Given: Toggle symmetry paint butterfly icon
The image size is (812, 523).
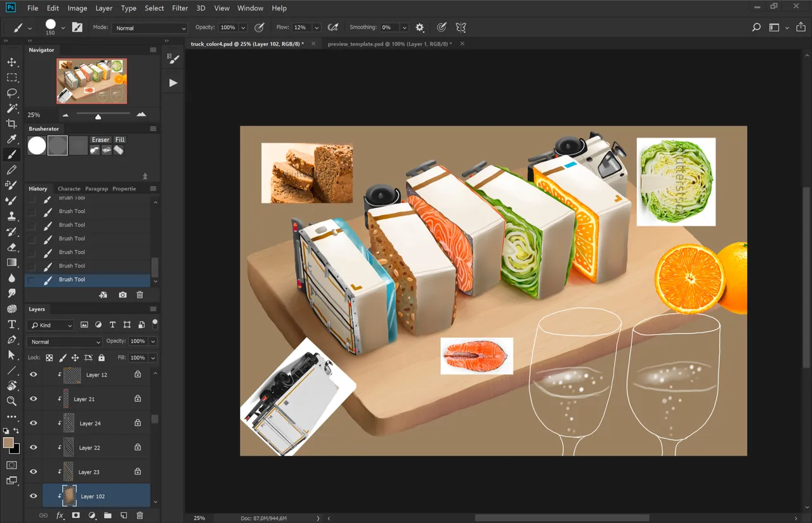Looking at the screenshot, I should click(461, 27).
